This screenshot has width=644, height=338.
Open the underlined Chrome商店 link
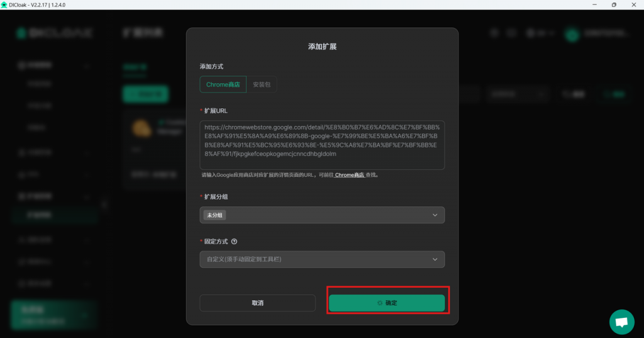click(350, 175)
